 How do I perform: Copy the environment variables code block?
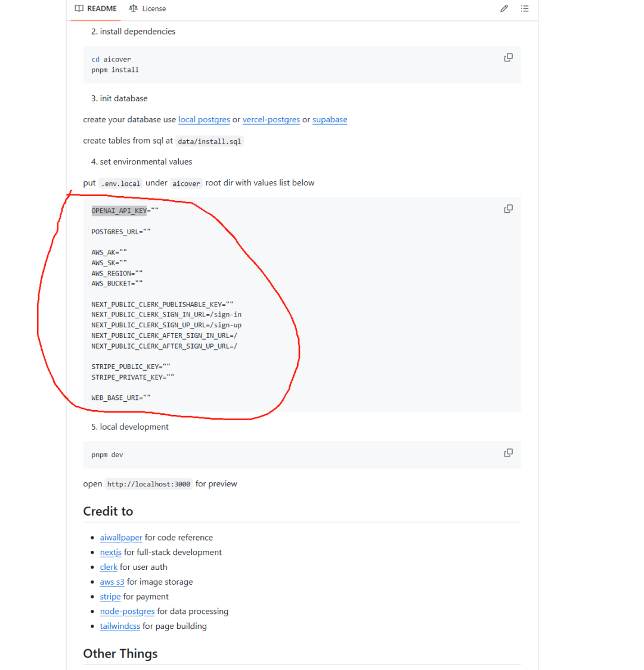tap(509, 209)
